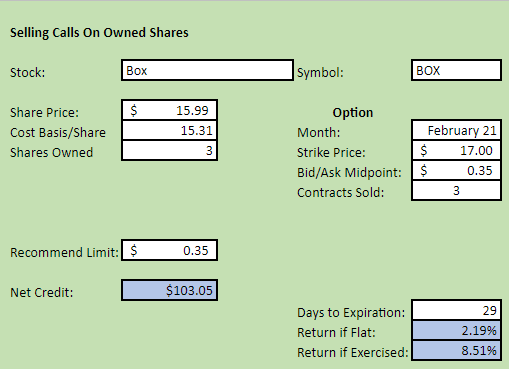
Task: Click the Return if Exercised cell 8.51%
Action: [x=456, y=350]
